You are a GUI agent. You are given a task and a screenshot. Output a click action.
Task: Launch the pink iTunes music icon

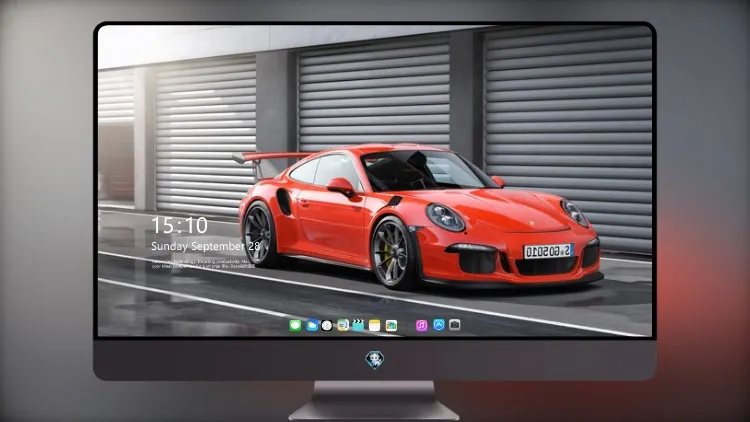(x=421, y=326)
